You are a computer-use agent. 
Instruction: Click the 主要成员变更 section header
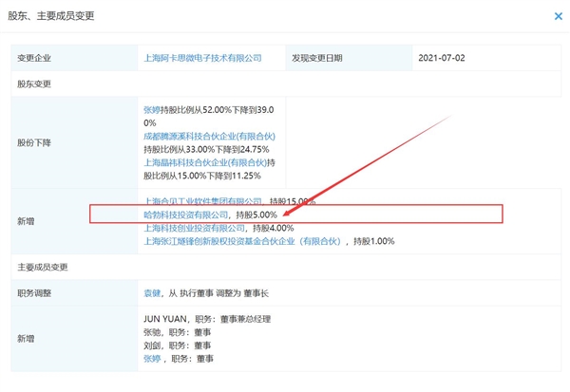click(44, 267)
